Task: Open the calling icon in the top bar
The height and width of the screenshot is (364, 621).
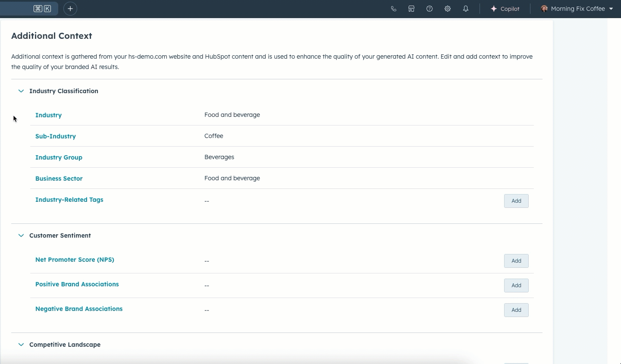Action: 394,9
